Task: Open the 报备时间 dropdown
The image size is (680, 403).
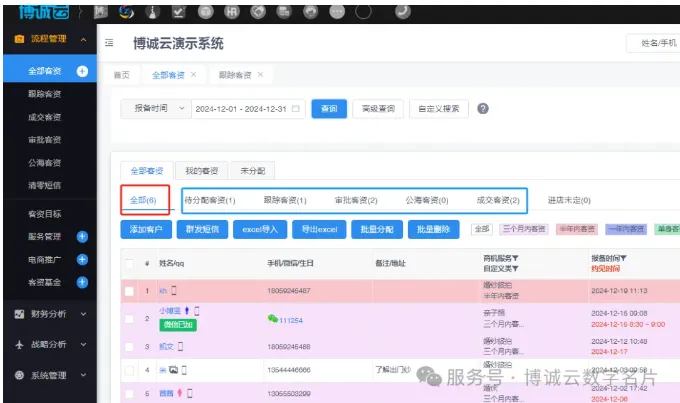Action: 153,109
